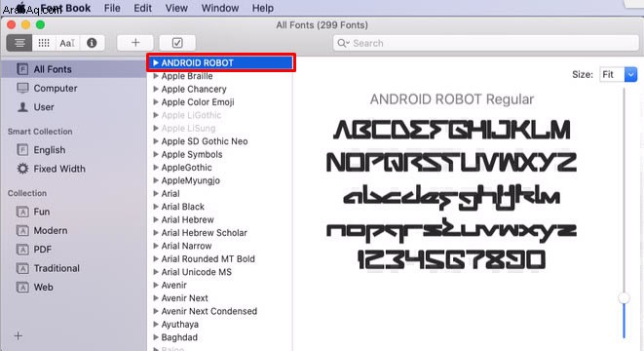The image size is (644, 351).
Task: Expand the Apple Braille disclosure triangle
Action: pos(156,76)
